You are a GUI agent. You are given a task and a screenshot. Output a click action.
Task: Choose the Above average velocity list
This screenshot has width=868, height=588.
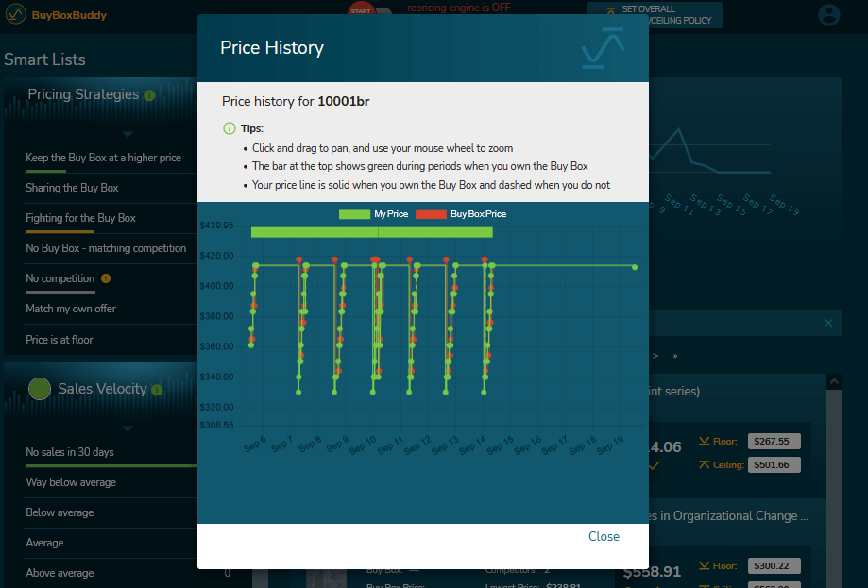[x=60, y=573]
